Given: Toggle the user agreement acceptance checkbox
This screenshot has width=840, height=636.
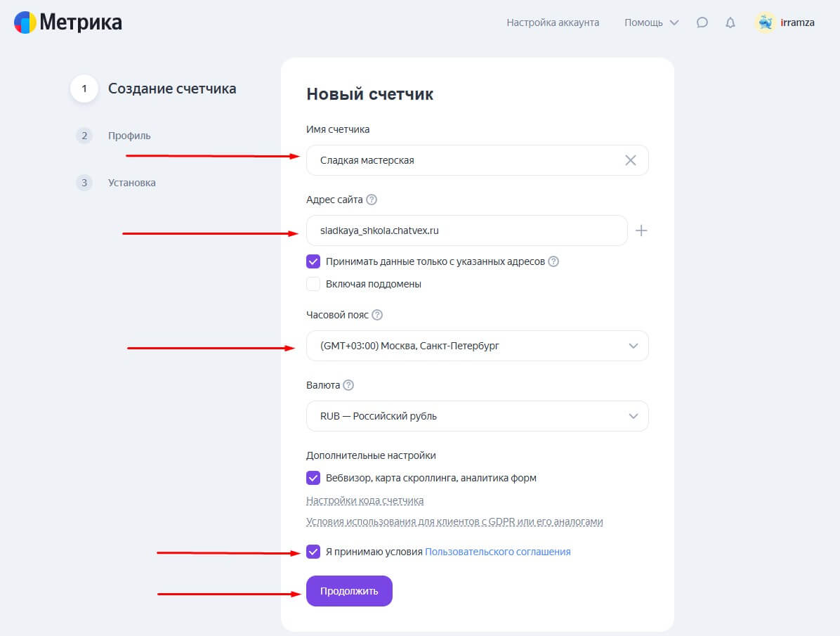Looking at the screenshot, I should coord(313,552).
